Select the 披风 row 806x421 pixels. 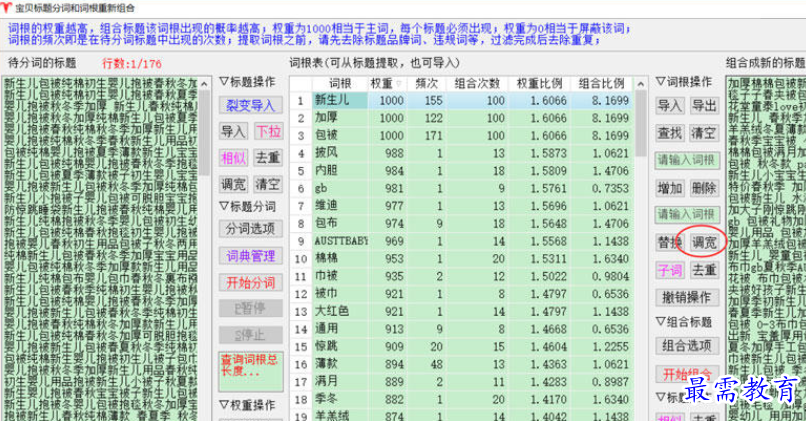[462, 153]
